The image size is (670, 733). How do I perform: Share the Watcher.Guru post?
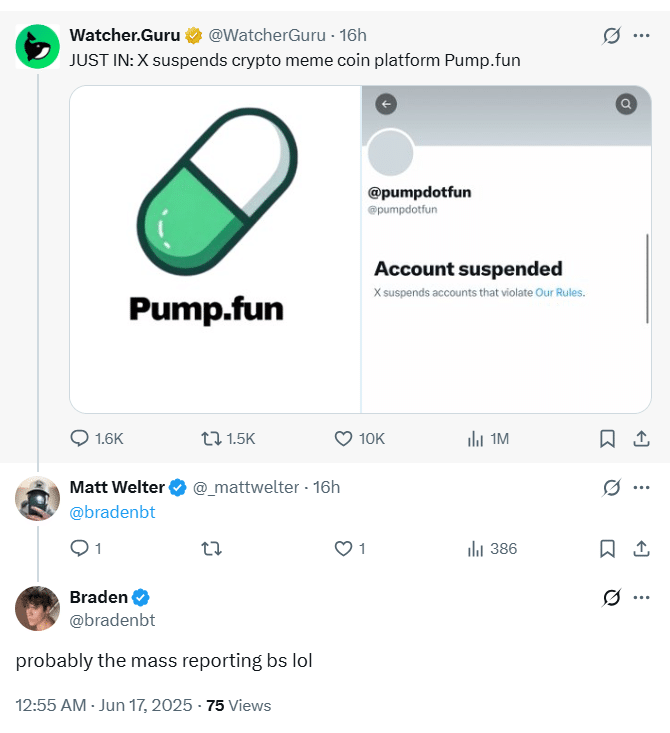(641, 438)
